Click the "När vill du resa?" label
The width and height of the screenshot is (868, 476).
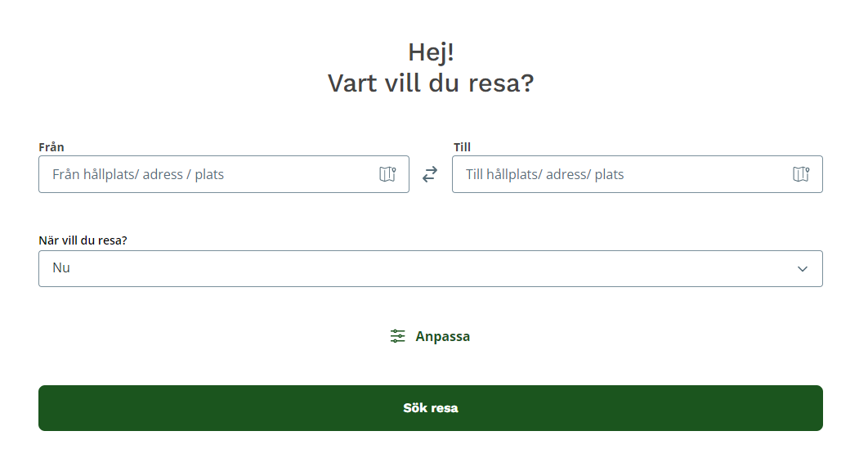coord(83,240)
